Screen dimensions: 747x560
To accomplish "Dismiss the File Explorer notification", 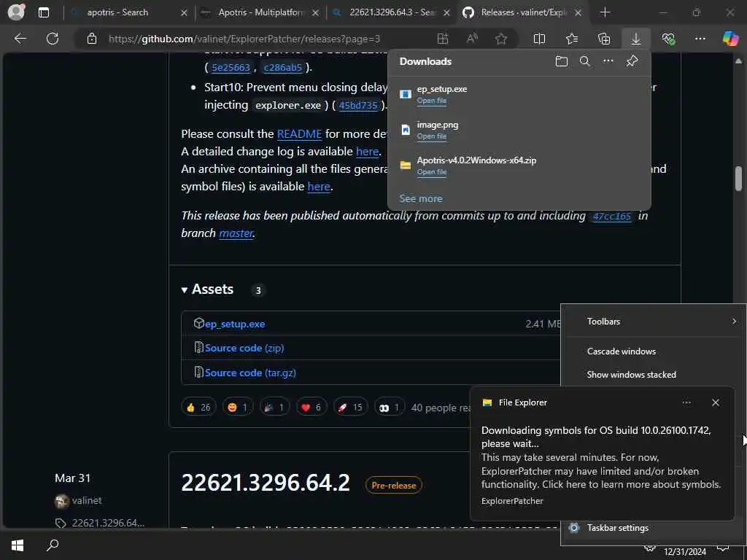I will tap(715, 402).
